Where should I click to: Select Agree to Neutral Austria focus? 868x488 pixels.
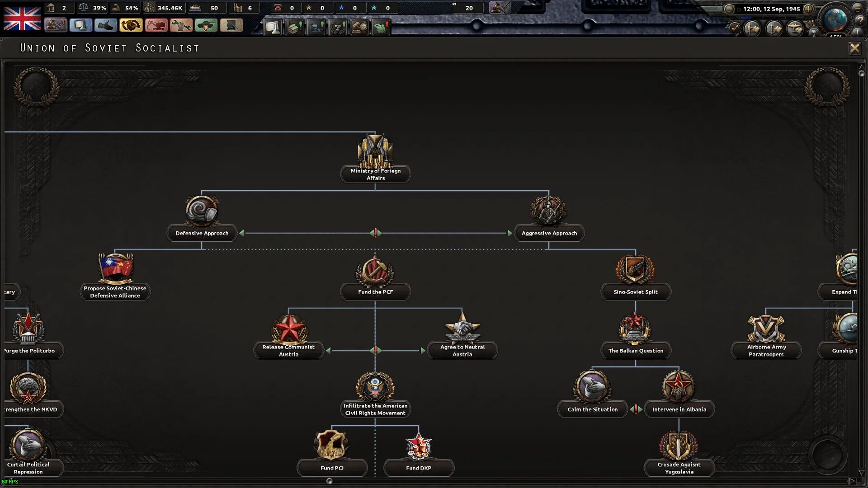[x=462, y=336]
